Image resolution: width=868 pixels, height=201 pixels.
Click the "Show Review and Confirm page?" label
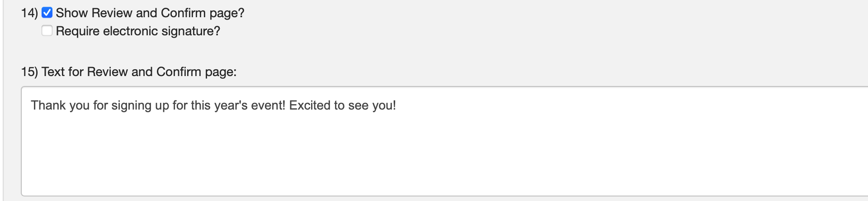150,13
